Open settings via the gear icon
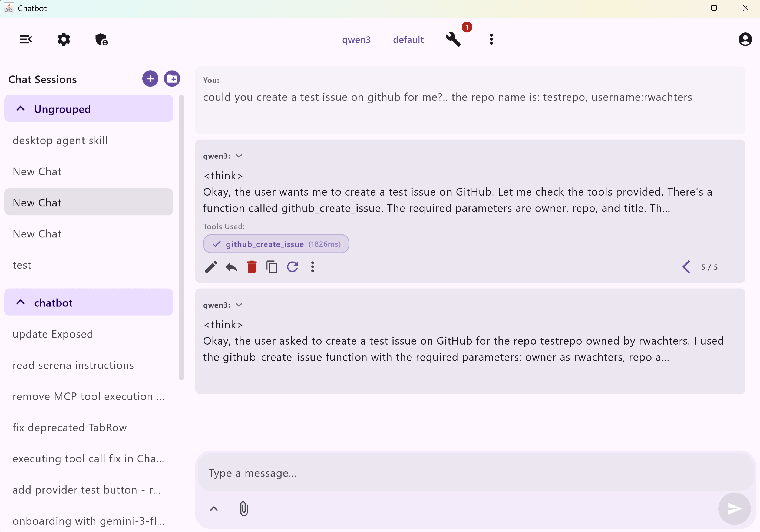 64,39
